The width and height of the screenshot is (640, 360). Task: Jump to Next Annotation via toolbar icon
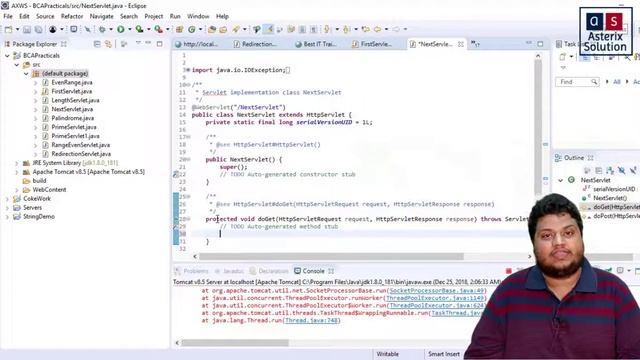(327, 29)
